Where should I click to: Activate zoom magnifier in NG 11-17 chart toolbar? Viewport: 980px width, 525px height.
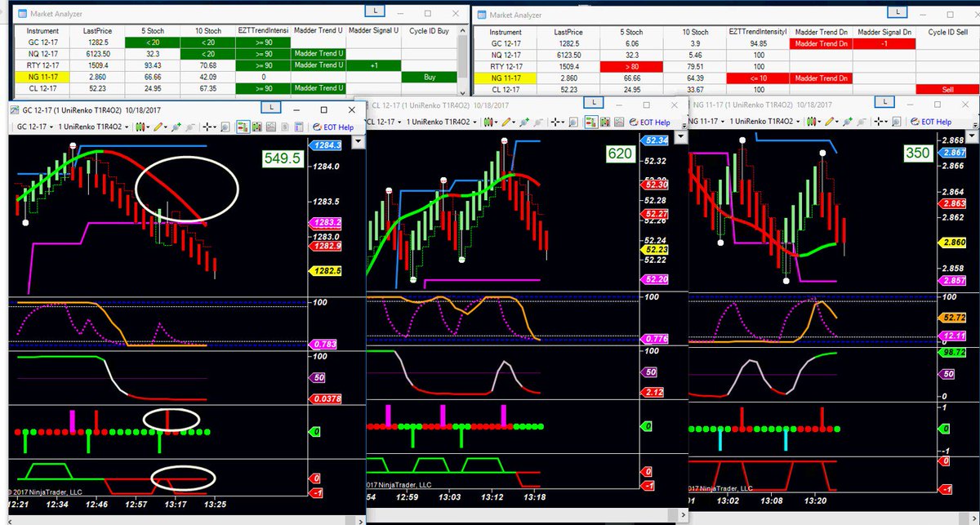point(896,122)
